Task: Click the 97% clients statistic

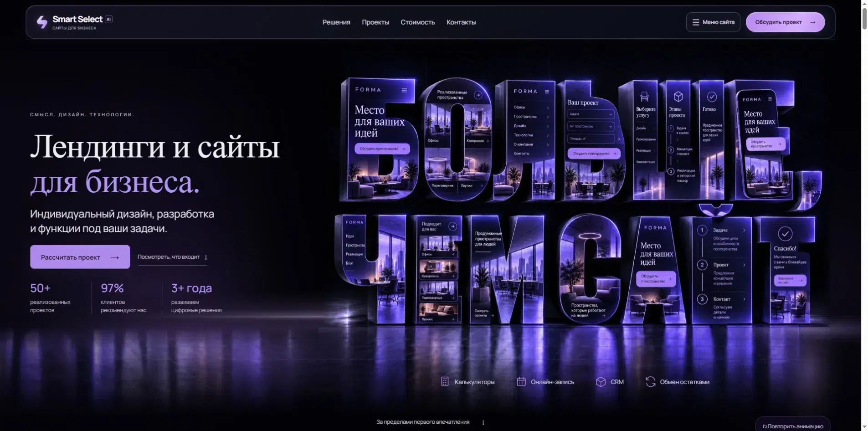Action: [123, 298]
